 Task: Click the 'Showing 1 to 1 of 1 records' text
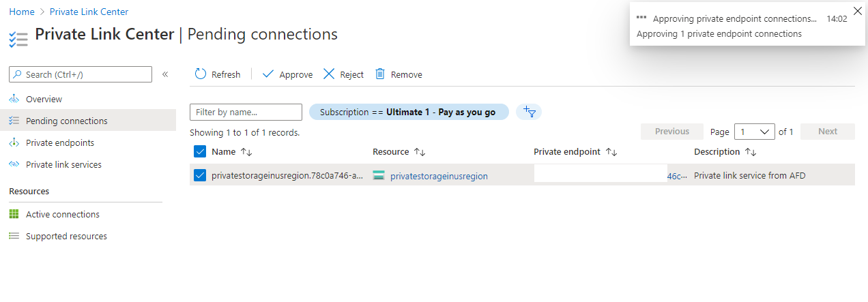pyautogui.click(x=244, y=132)
